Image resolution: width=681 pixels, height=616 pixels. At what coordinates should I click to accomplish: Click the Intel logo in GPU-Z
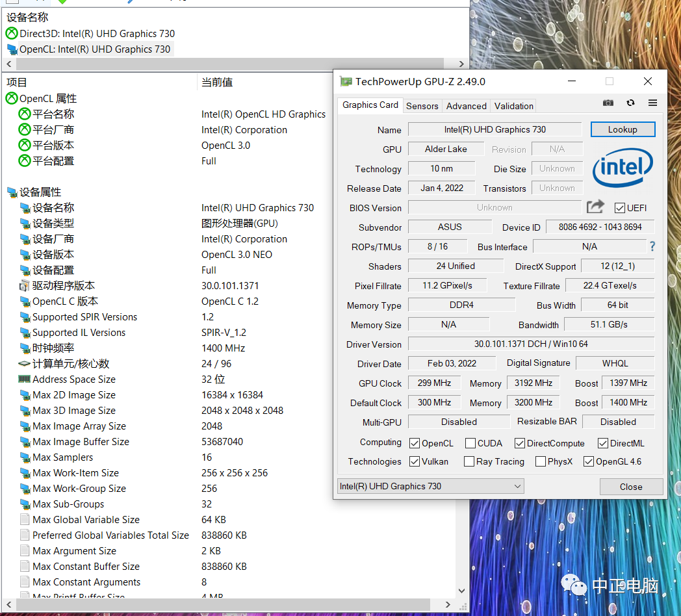pos(623,168)
